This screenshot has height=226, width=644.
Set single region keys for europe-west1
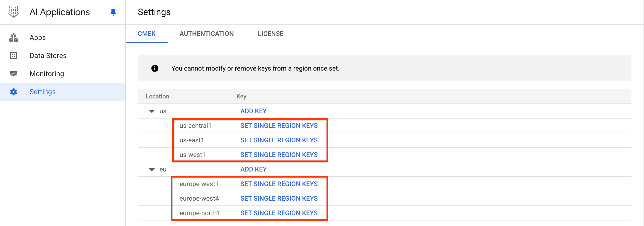tap(279, 184)
